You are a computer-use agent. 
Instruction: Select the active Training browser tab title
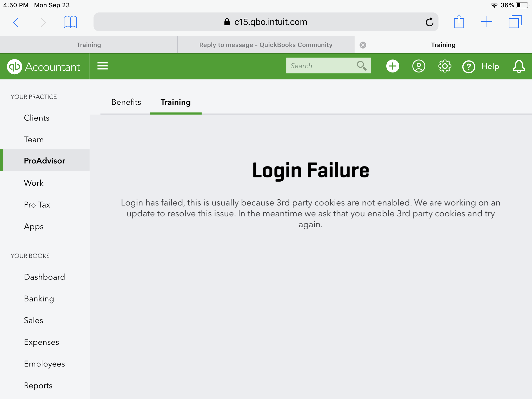point(443,45)
